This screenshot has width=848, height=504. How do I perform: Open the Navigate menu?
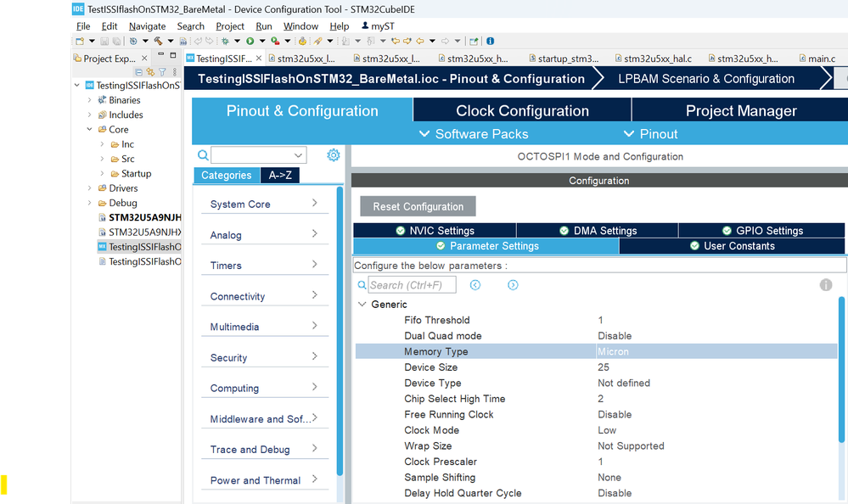coord(147,26)
